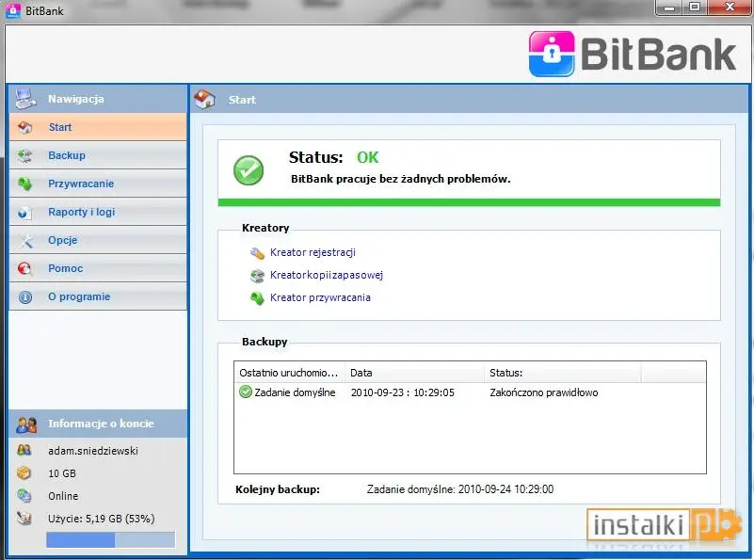Click the package icon beside 10 GB

click(x=24, y=473)
